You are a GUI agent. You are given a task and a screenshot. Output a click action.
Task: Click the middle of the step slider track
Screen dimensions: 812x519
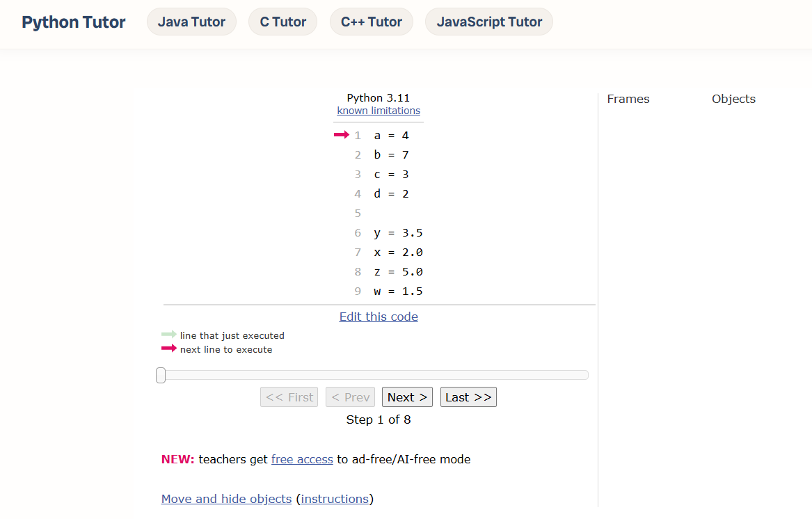[374, 376]
